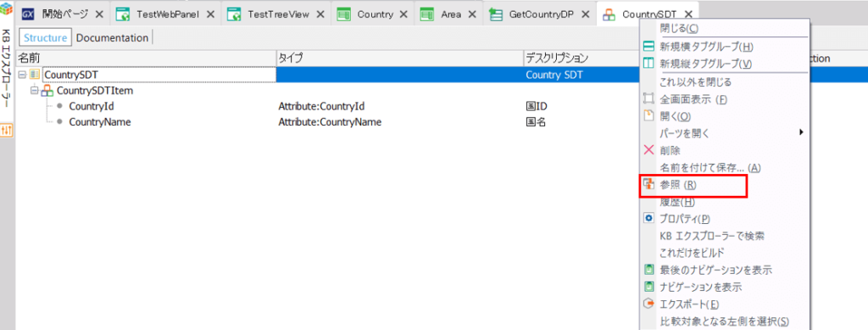The width and height of the screenshot is (868, 330).
Task: Choose 削除 in context menu
Action: pos(725,150)
